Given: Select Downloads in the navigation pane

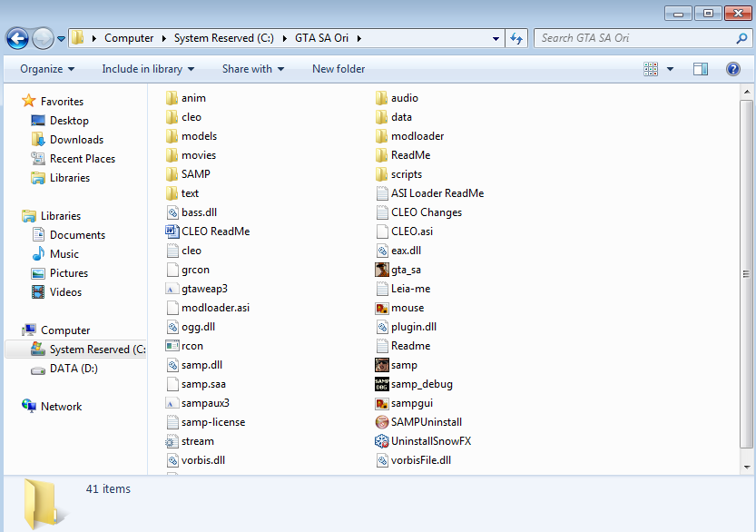Looking at the screenshot, I should 76,140.
